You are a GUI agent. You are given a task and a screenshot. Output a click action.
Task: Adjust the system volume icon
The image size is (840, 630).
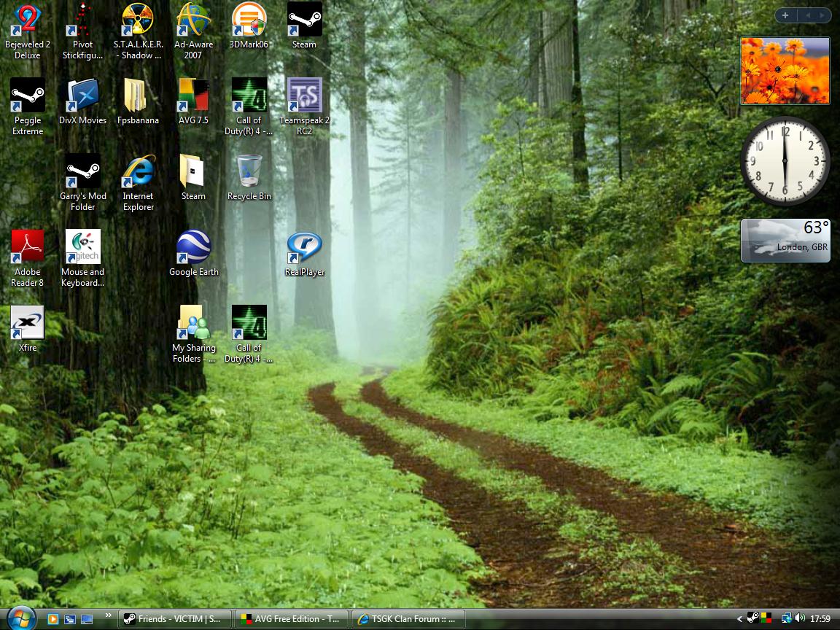coord(801,618)
